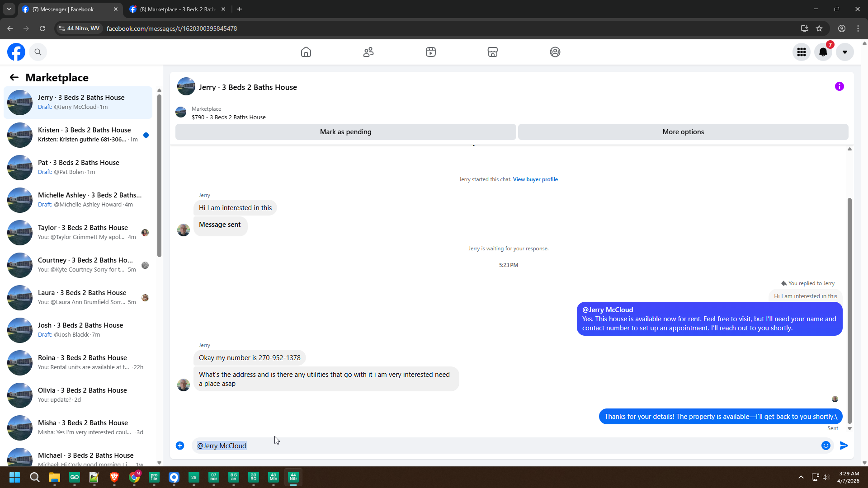Screen dimensions: 868x488
Task: Open taskbar clock showing 3:29 AM
Action: (849, 477)
